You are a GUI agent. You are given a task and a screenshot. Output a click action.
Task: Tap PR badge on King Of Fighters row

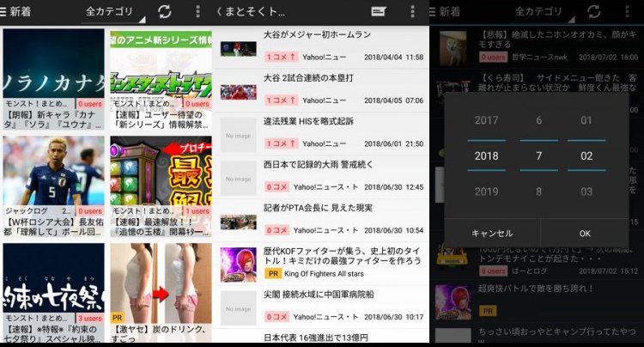pyautogui.click(x=273, y=273)
